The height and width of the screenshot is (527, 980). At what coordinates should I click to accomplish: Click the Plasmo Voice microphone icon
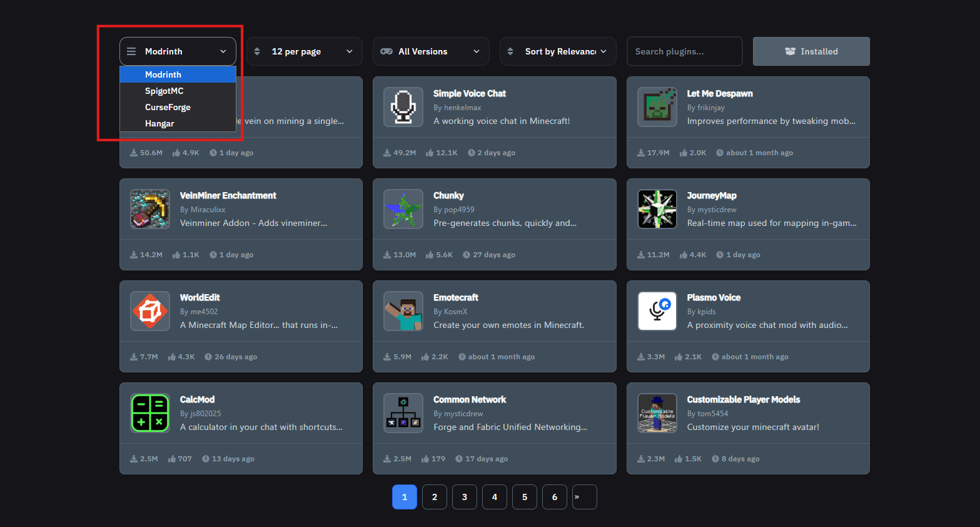point(657,311)
